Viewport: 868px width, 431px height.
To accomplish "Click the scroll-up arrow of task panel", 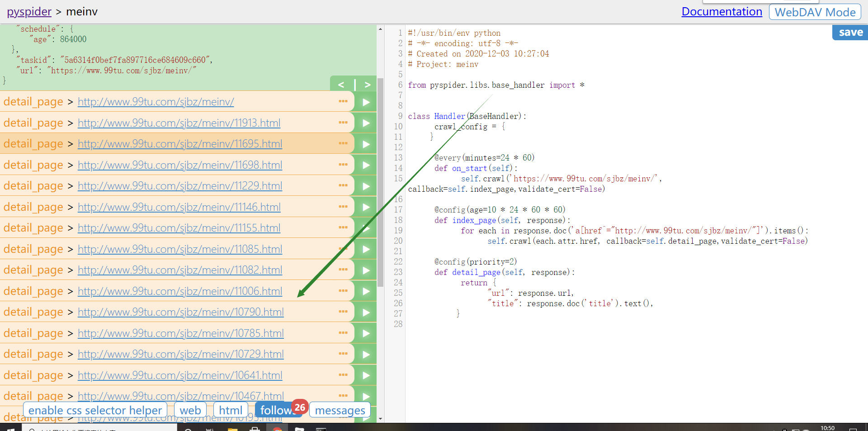I will click(x=380, y=29).
